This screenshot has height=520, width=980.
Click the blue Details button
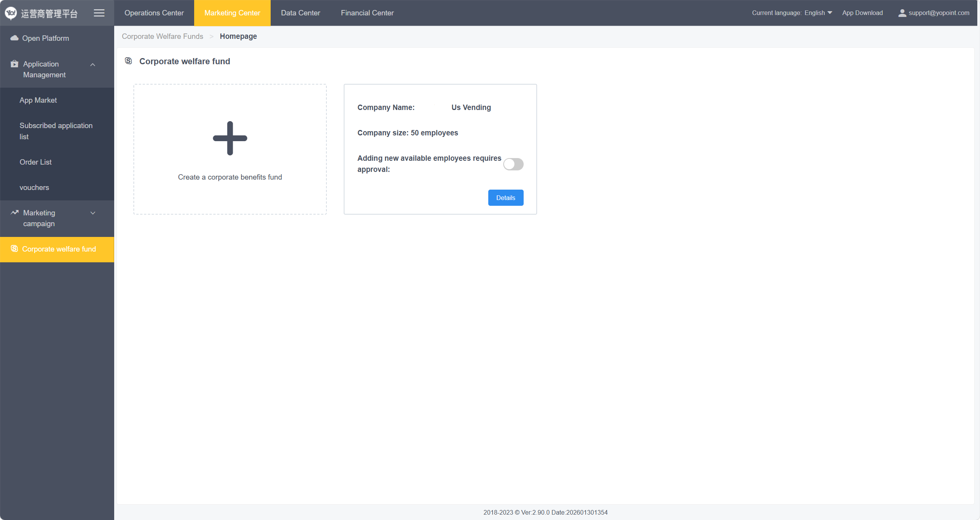[506, 198]
